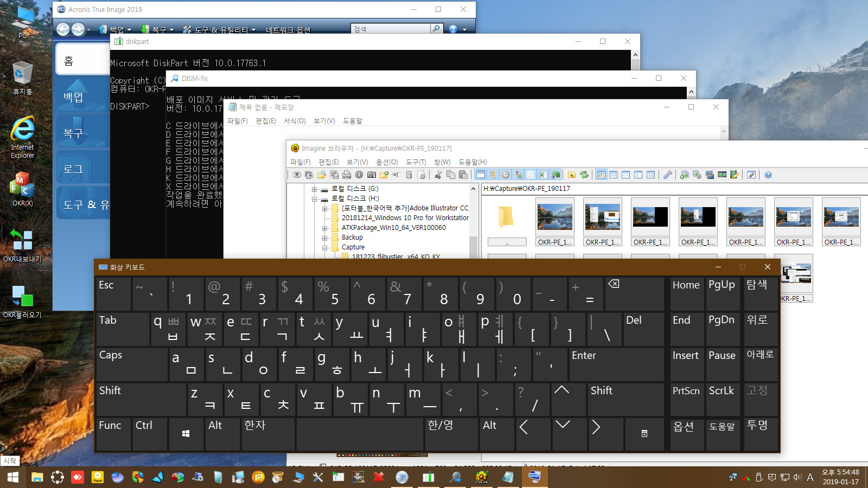Open 편집(E) menu in Notepad window
Screen dimensions: 868x488
click(x=266, y=121)
